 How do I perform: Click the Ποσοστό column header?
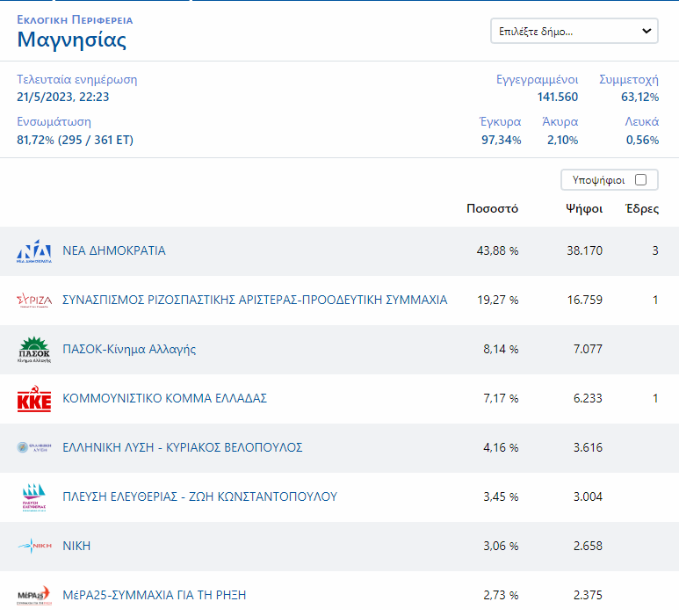tap(493, 209)
